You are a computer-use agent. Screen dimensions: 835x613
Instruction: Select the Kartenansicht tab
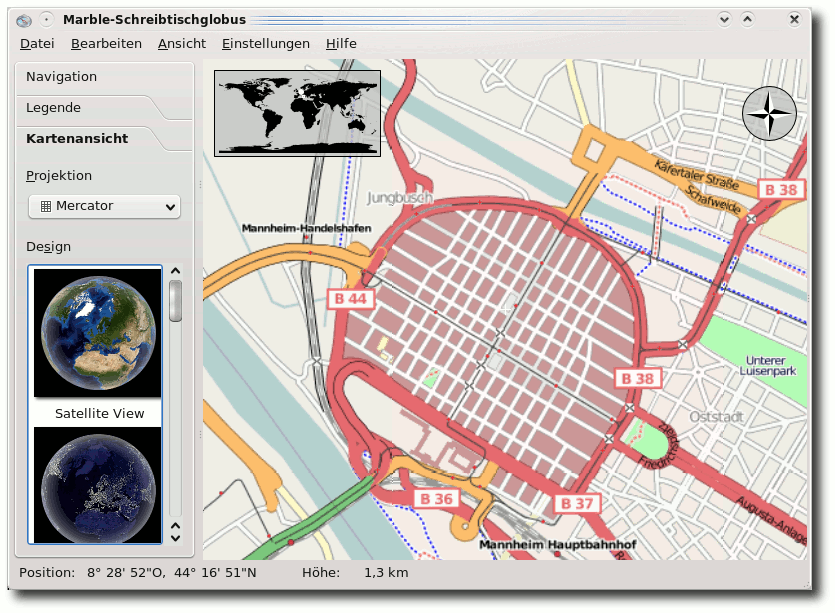[77, 139]
